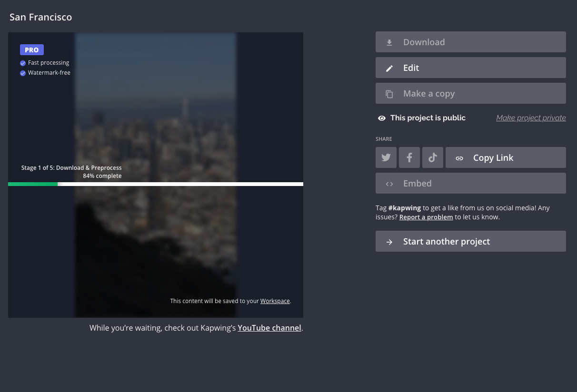
Task: Click the pencil Edit icon
Action: tap(389, 68)
